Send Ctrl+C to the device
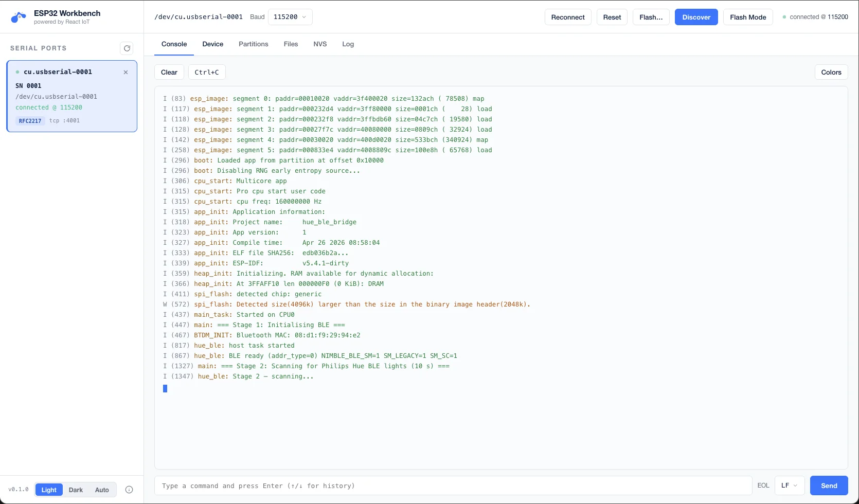859x504 pixels. tap(207, 72)
